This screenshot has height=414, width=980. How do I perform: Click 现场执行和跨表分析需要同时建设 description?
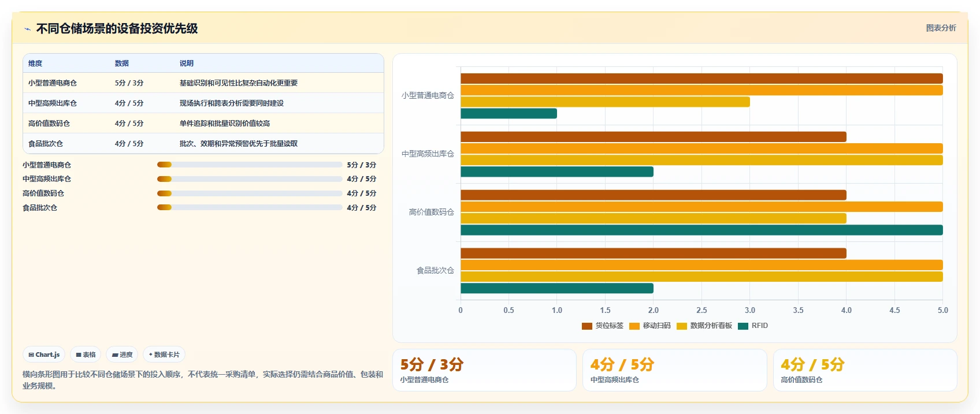pyautogui.click(x=232, y=103)
